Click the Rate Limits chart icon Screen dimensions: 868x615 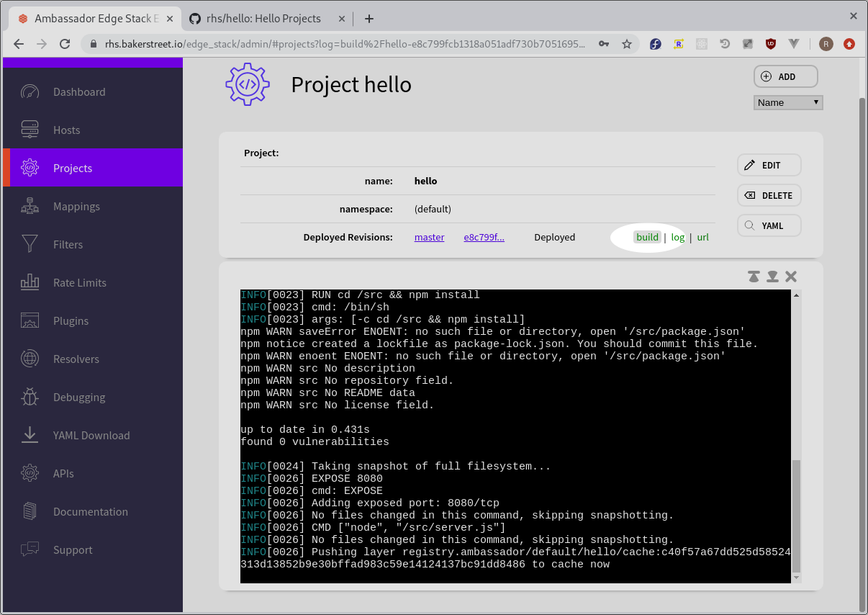pyautogui.click(x=30, y=282)
